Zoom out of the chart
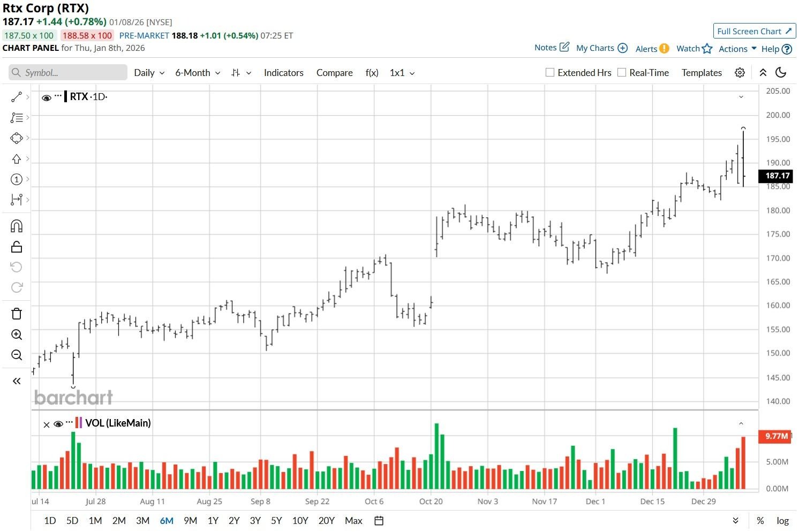Image resolution: width=799 pixels, height=532 pixels. pos(17,355)
